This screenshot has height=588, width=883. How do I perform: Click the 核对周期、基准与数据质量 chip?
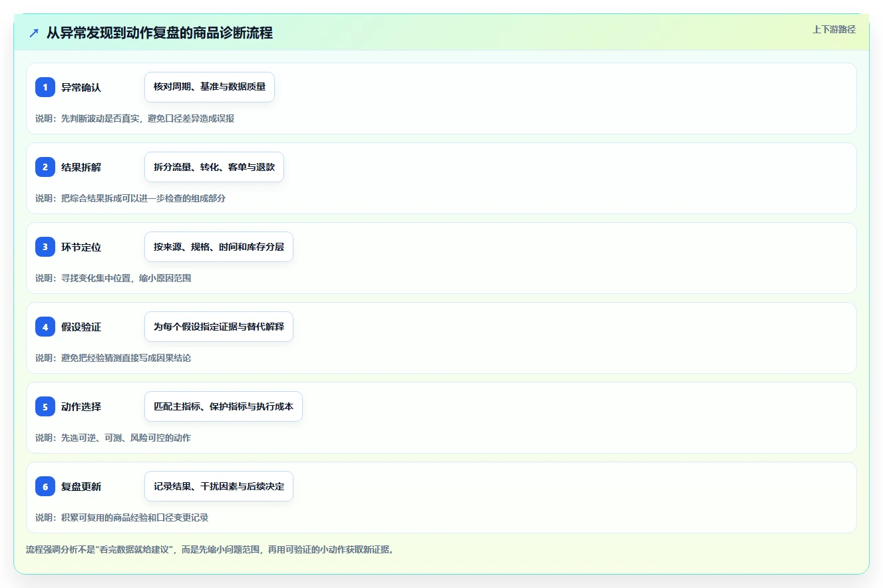(210, 87)
